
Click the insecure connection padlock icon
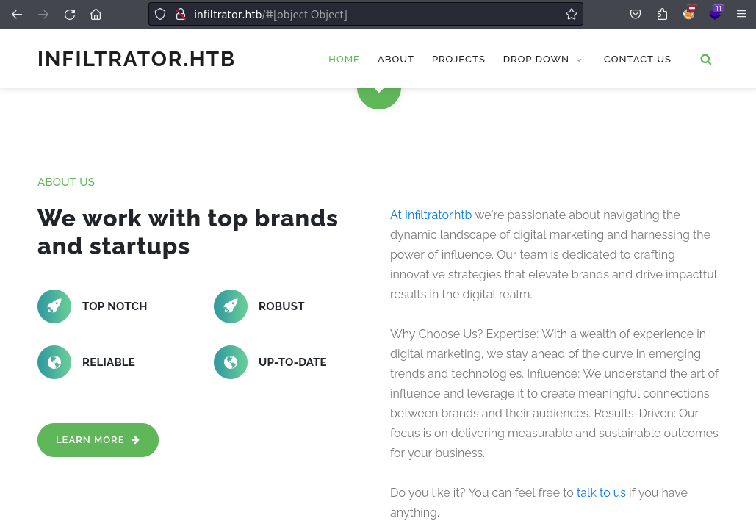(x=181, y=15)
